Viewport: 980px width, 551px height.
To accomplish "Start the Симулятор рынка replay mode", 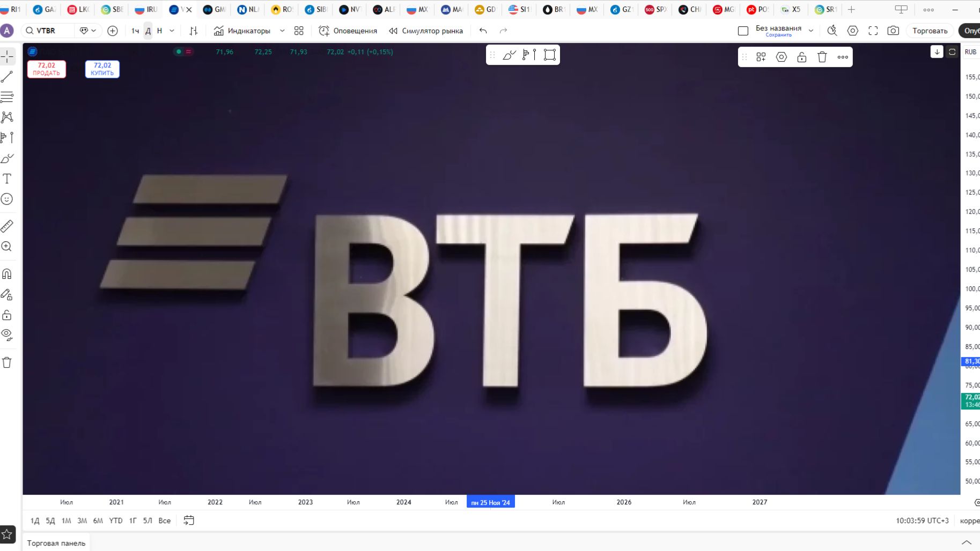I will click(x=426, y=31).
